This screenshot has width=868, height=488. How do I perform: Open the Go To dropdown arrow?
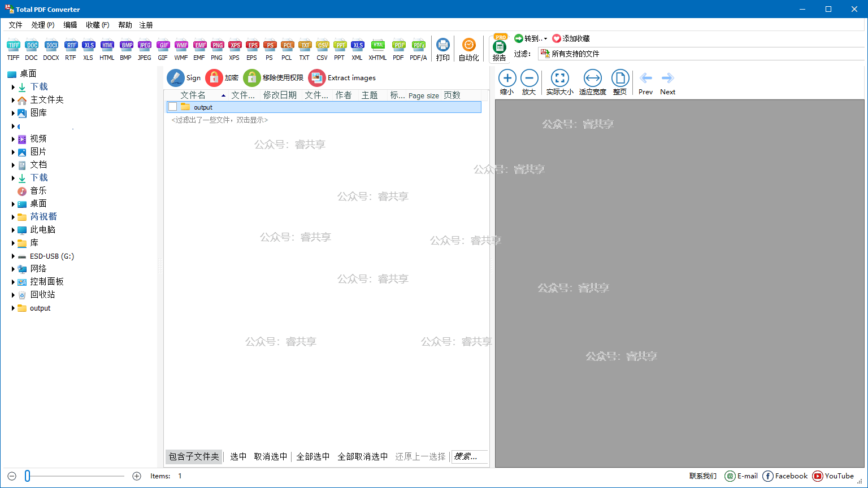[x=545, y=39]
